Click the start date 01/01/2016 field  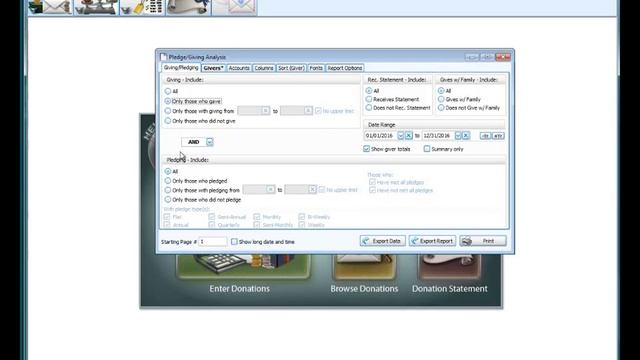click(380, 136)
